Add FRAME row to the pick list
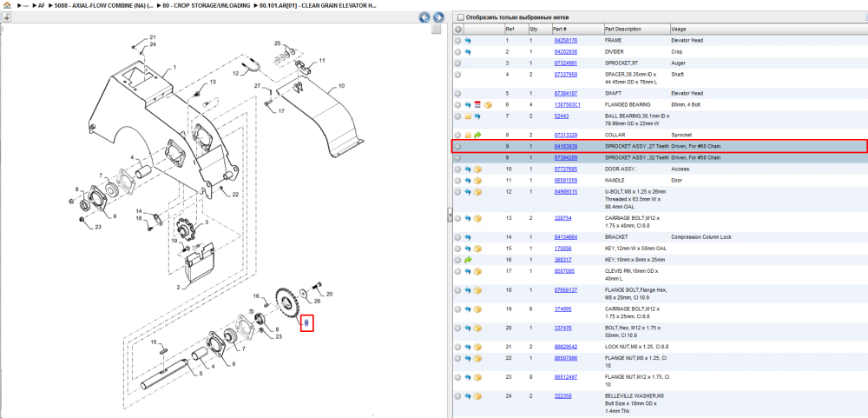This screenshot has height=418, width=868. (457, 41)
